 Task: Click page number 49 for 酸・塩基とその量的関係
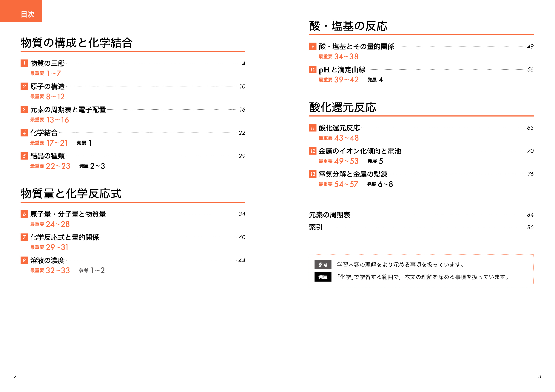click(x=530, y=47)
